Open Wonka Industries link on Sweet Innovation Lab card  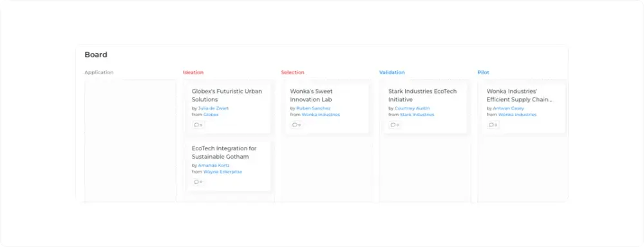coord(321,115)
